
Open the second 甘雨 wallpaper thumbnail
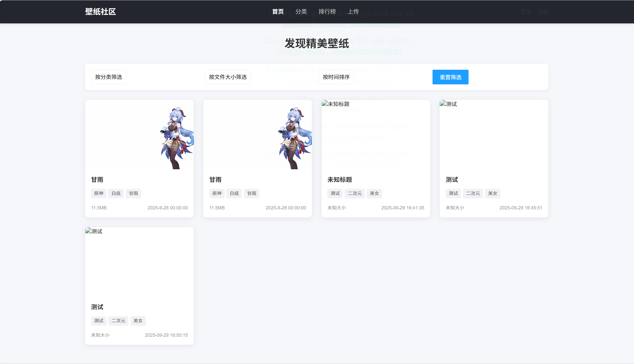257,135
